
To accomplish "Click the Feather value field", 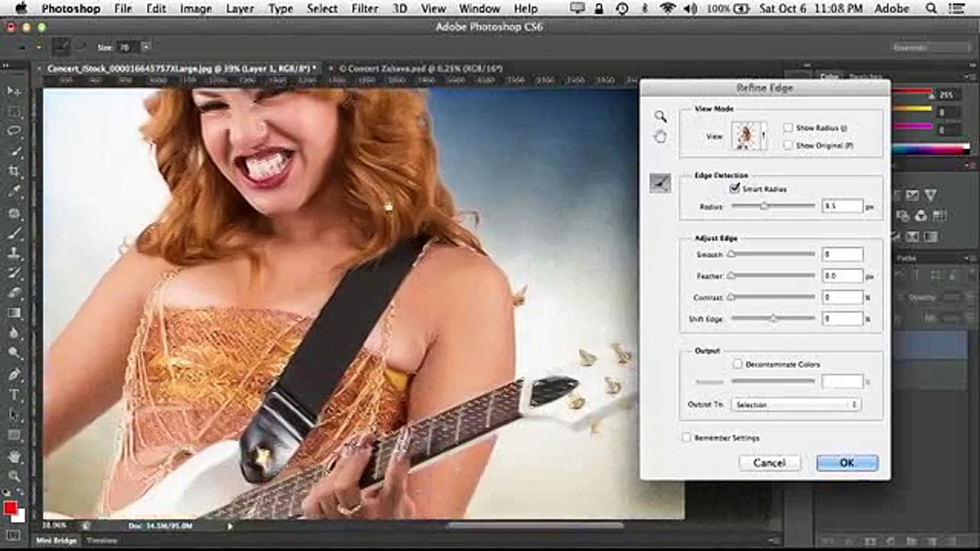I will [x=842, y=275].
